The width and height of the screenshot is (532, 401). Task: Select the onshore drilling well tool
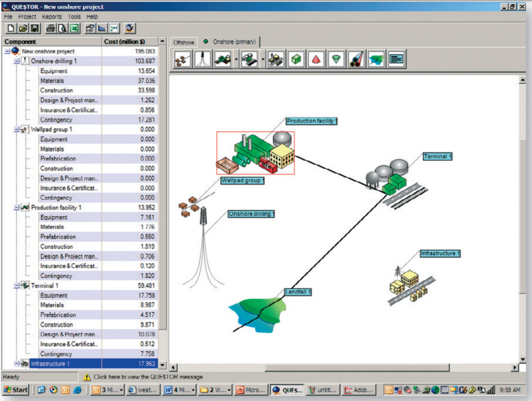(x=203, y=59)
